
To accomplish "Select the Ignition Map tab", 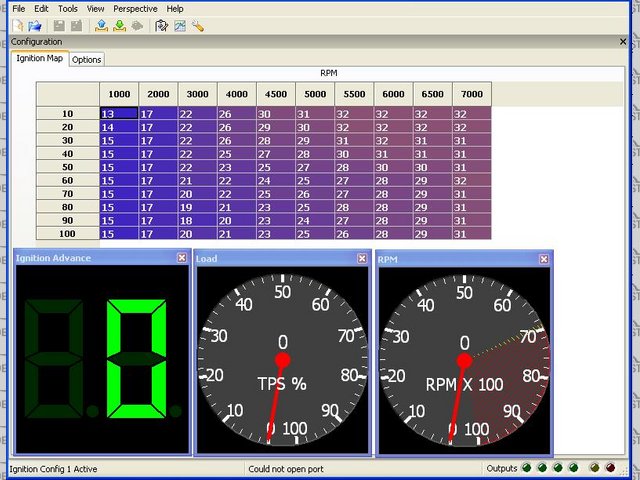I will pos(40,59).
